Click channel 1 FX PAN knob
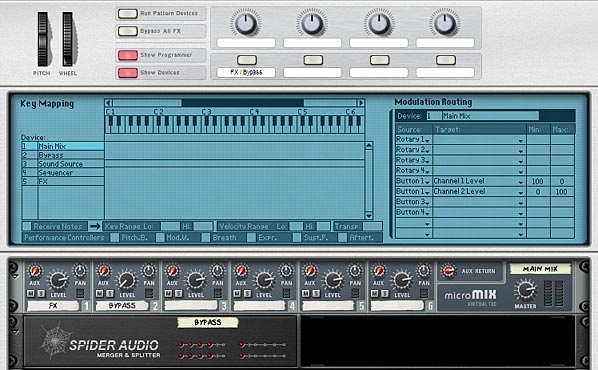Image resolution: width=598 pixels, height=370 pixels. click(x=80, y=271)
